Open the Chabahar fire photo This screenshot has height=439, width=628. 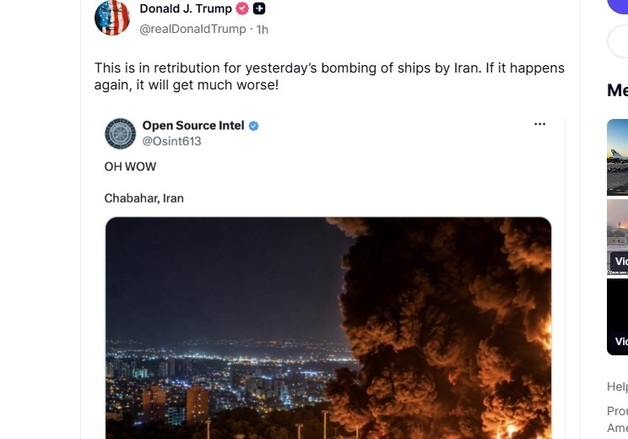point(328,328)
